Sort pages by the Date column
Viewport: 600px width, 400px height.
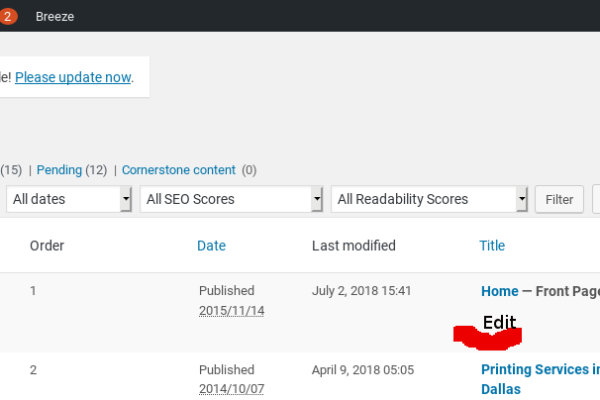coord(211,245)
